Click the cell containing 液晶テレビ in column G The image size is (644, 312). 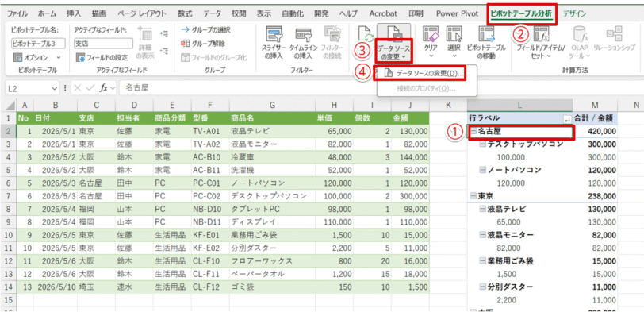point(271,132)
